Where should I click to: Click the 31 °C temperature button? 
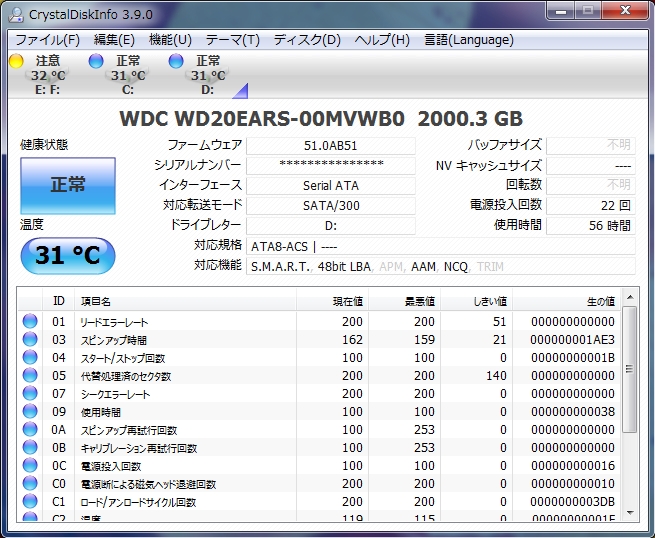(x=68, y=256)
